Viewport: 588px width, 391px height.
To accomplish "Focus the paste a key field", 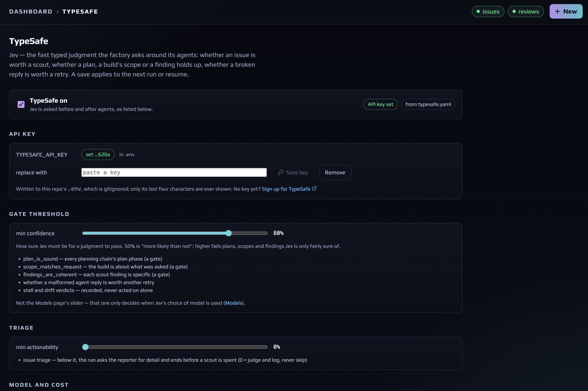I will (x=174, y=172).
